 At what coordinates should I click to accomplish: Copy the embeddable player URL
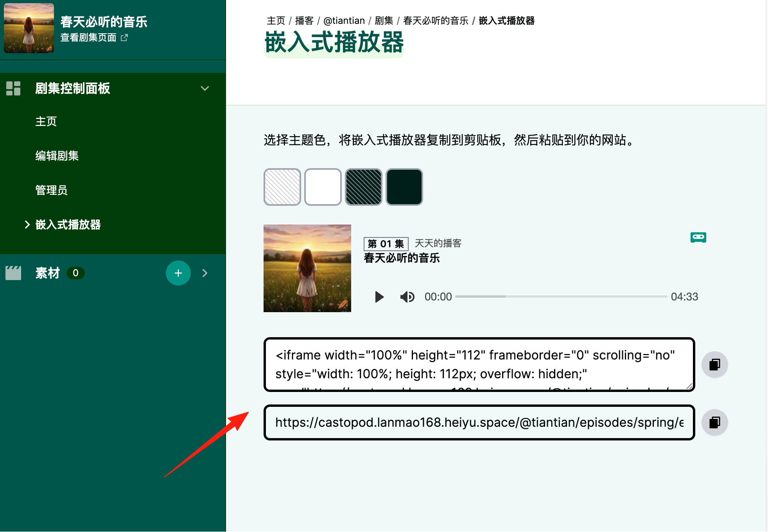point(714,422)
